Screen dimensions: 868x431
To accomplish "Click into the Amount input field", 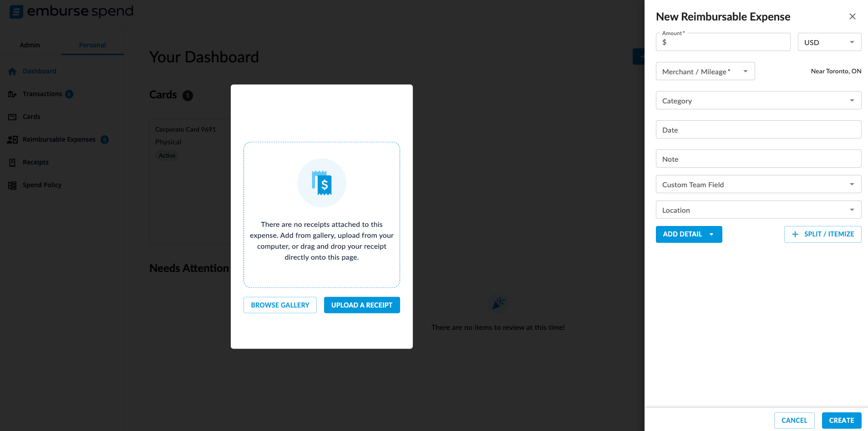I will coord(726,42).
